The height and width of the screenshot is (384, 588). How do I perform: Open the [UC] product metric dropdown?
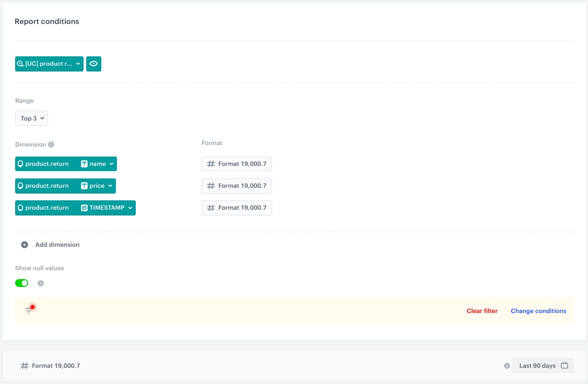(x=49, y=64)
